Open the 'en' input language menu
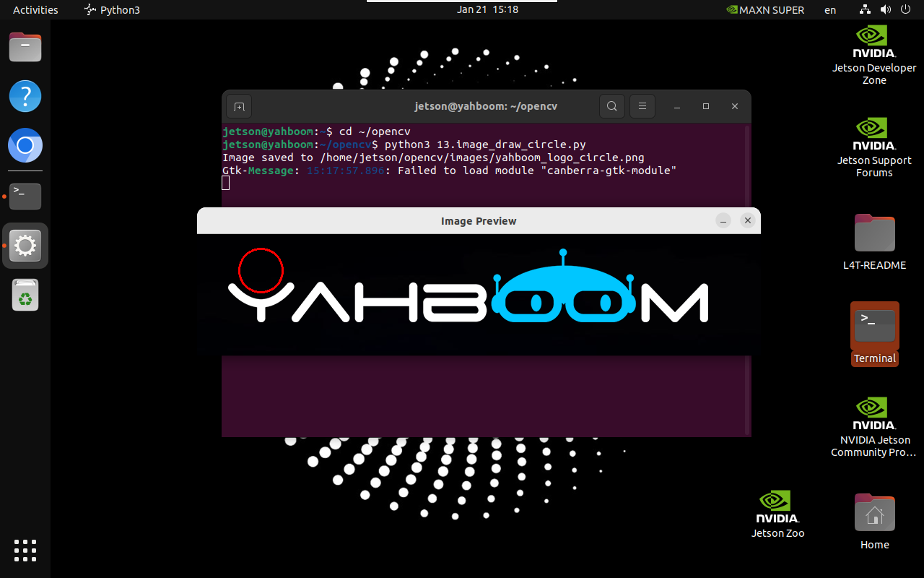Image resolution: width=924 pixels, height=578 pixels. click(830, 9)
